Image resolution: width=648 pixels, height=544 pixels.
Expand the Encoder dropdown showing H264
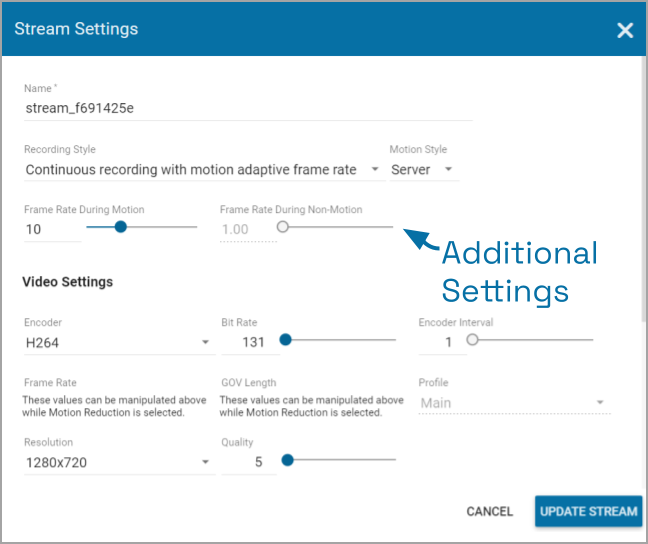click(x=118, y=342)
